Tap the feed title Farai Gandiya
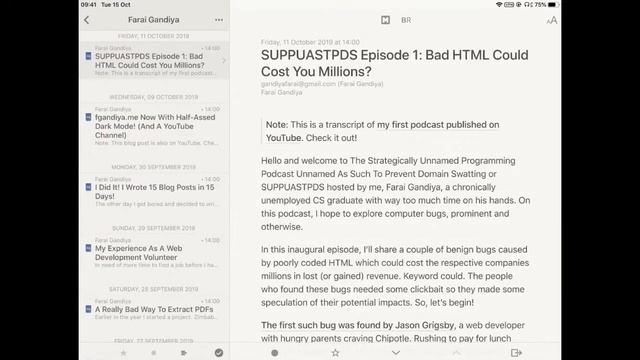 [153, 20]
